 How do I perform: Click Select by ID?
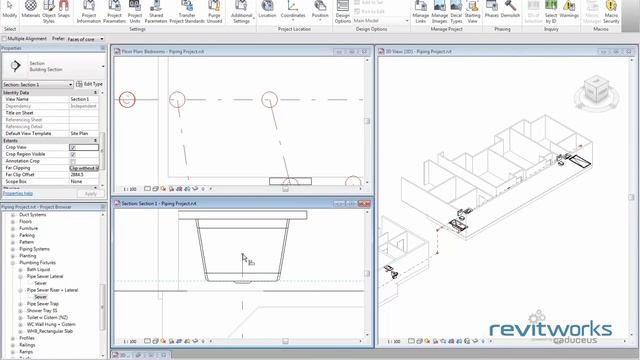click(551, 12)
